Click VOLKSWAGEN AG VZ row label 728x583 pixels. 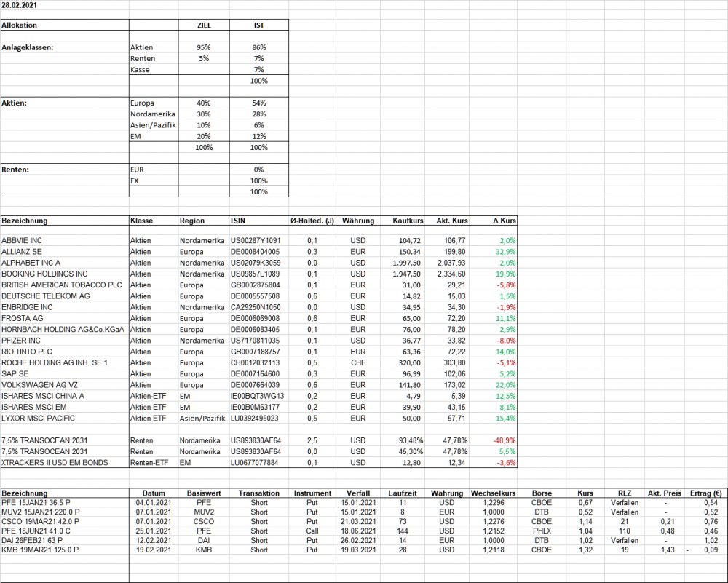pos(39,385)
